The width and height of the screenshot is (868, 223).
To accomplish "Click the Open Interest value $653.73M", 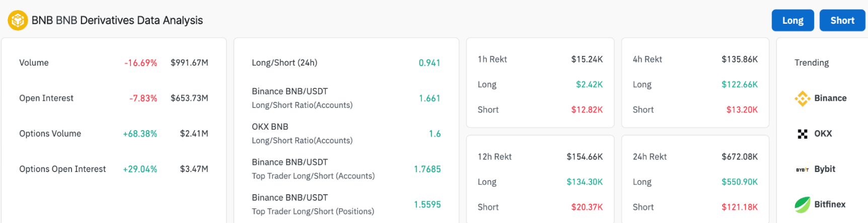I will tap(189, 98).
